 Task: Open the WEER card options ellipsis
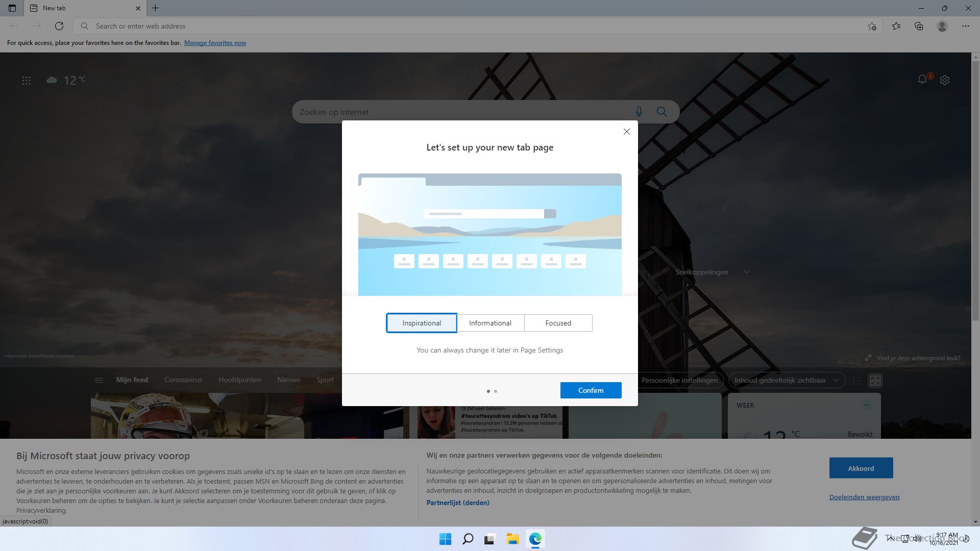(866, 405)
